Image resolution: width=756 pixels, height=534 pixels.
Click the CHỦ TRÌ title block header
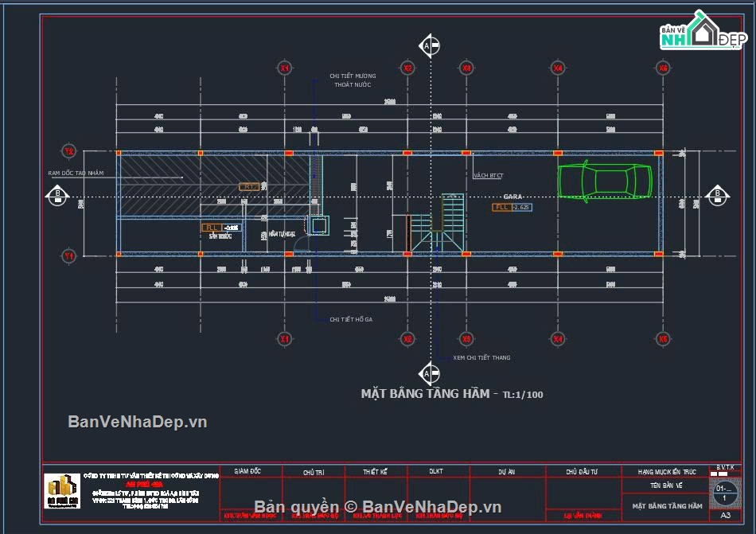[x=314, y=472]
